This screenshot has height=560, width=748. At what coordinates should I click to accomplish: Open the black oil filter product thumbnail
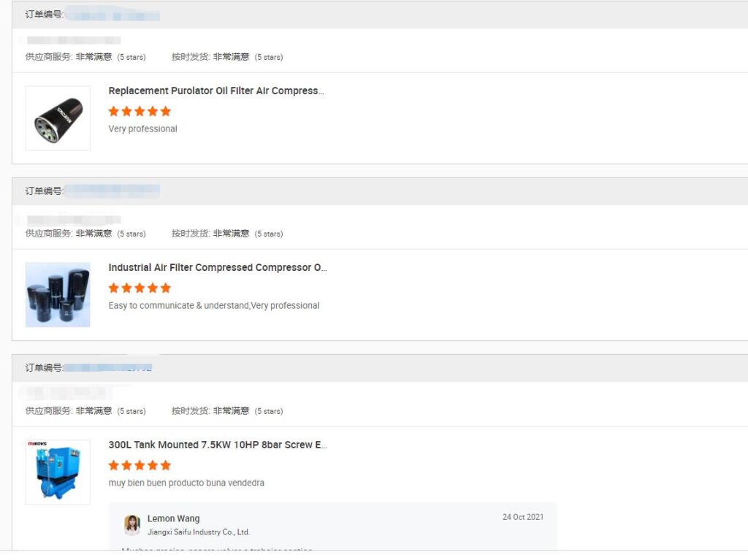click(x=58, y=118)
